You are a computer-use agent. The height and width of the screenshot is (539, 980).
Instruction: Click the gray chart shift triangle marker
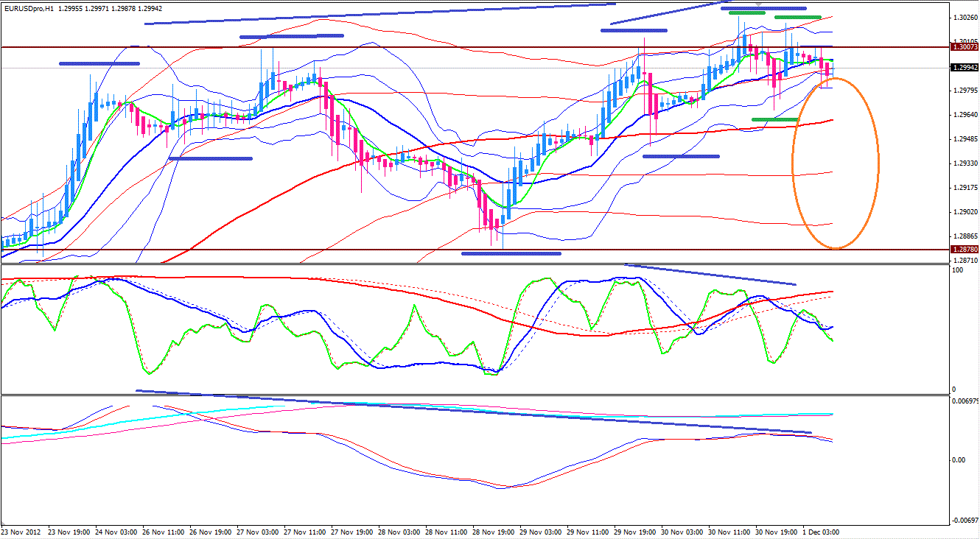759,4
